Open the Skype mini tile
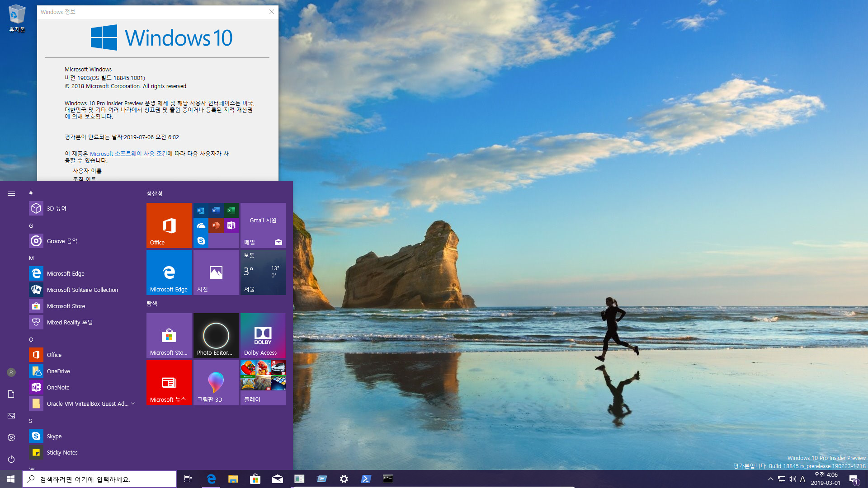This screenshot has height=488, width=868. (201, 240)
